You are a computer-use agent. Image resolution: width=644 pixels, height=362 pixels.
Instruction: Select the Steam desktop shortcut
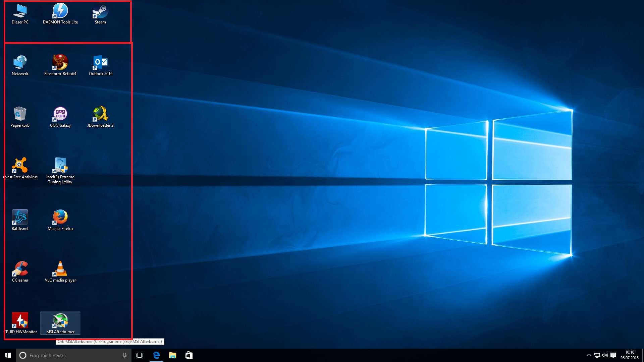(x=100, y=12)
